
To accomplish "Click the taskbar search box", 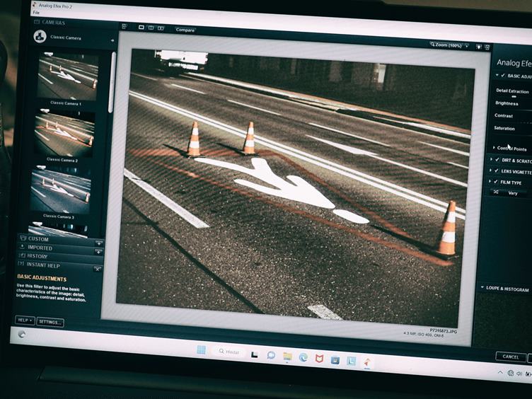I will coord(230,352).
